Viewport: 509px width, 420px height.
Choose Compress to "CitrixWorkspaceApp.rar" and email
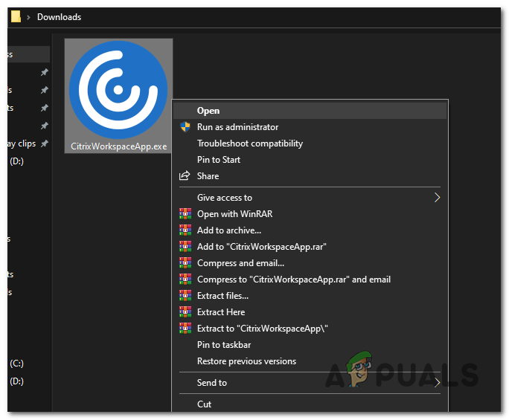[x=310, y=280]
